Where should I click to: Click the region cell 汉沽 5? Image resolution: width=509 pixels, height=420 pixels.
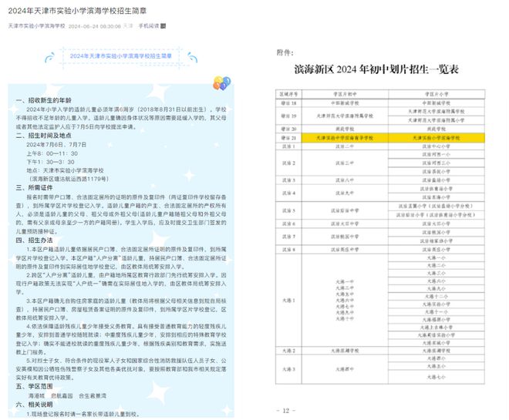[288, 210]
